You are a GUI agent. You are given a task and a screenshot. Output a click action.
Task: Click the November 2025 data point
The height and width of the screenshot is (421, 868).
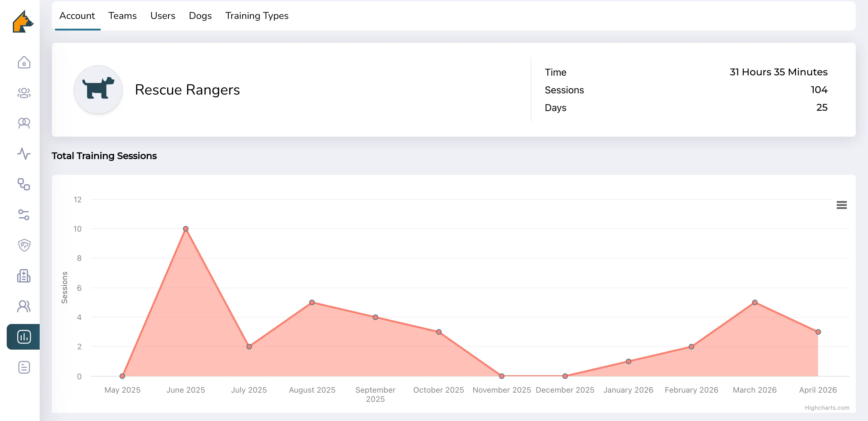point(502,376)
